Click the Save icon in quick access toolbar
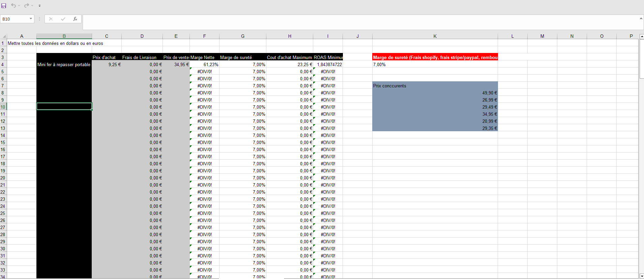Viewport: 644px width, 279px height. pyautogui.click(x=4, y=6)
